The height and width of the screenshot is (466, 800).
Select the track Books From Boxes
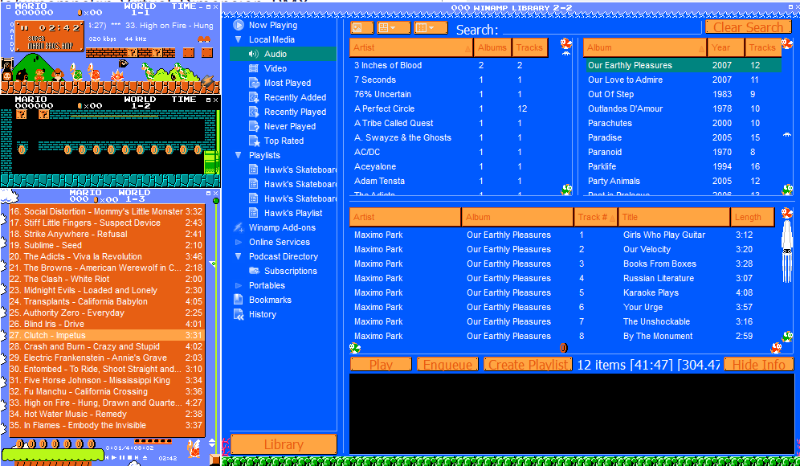563,264
